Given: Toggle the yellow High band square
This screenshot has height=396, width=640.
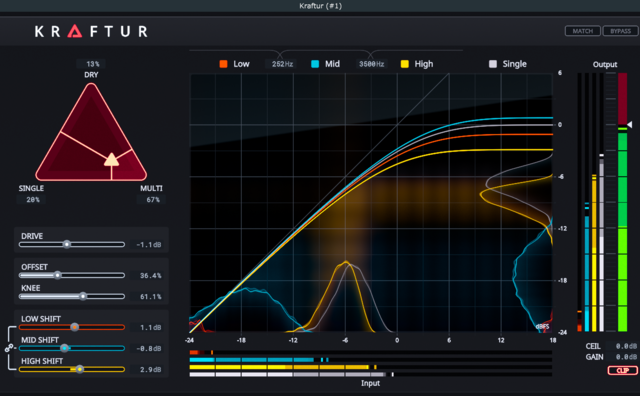Looking at the screenshot, I should (404, 64).
